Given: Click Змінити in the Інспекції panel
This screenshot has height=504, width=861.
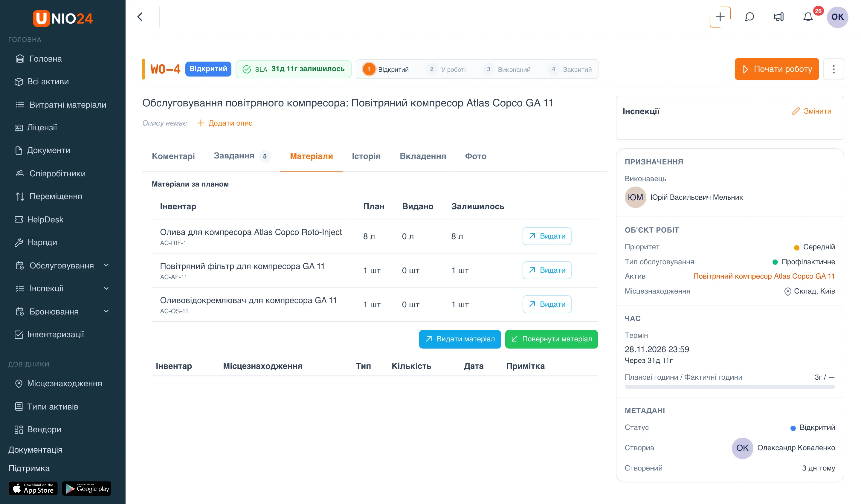Looking at the screenshot, I should [812, 111].
